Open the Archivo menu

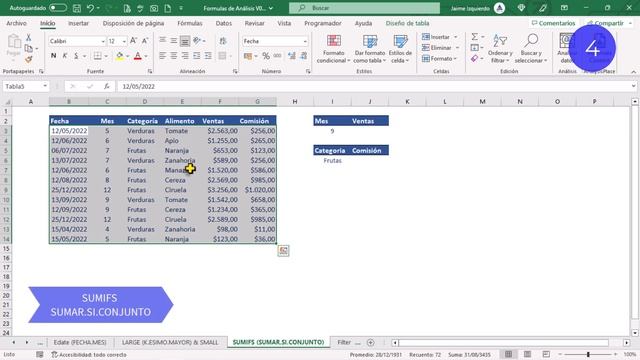coord(16,23)
